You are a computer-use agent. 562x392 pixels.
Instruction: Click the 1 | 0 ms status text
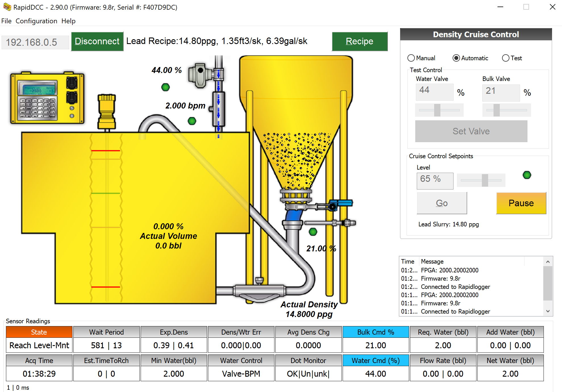pyautogui.click(x=18, y=387)
